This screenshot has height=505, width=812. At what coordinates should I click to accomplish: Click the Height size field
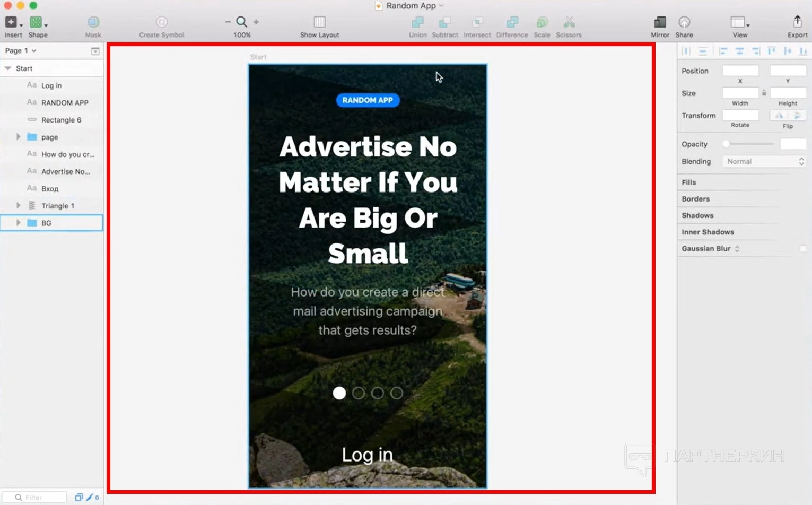click(x=788, y=93)
